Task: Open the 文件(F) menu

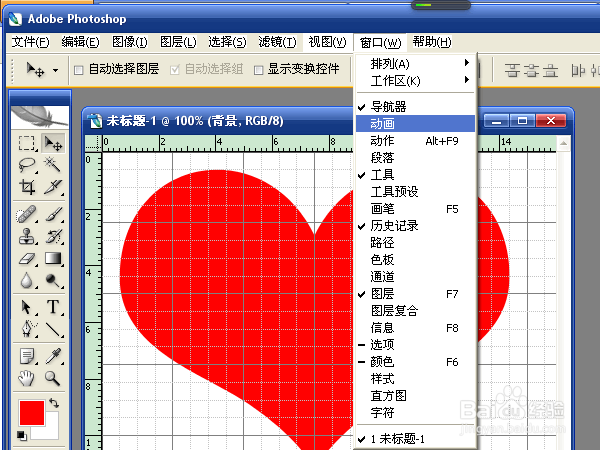Action: (30, 42)
